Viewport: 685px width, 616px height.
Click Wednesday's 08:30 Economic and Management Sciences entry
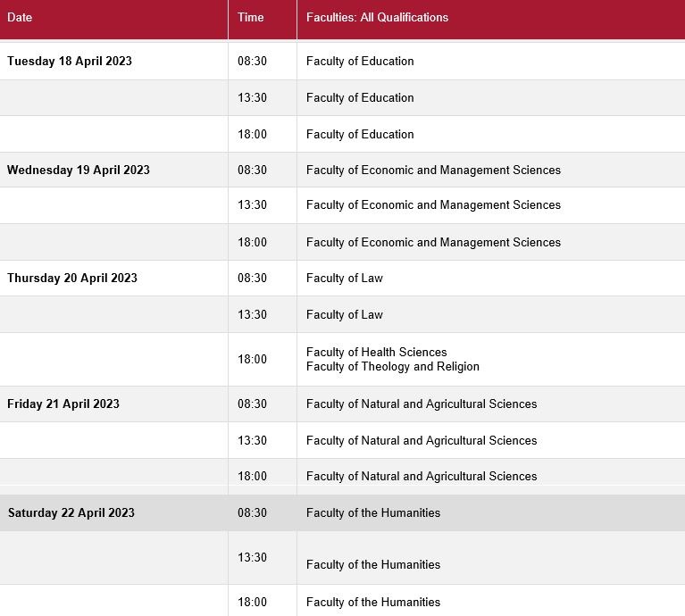(x=433, y=170)
